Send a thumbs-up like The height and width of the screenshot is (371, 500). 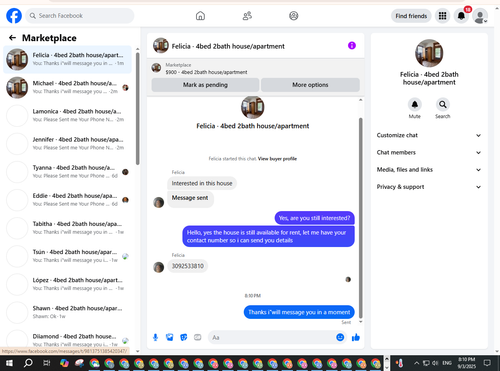pos(356,337)
